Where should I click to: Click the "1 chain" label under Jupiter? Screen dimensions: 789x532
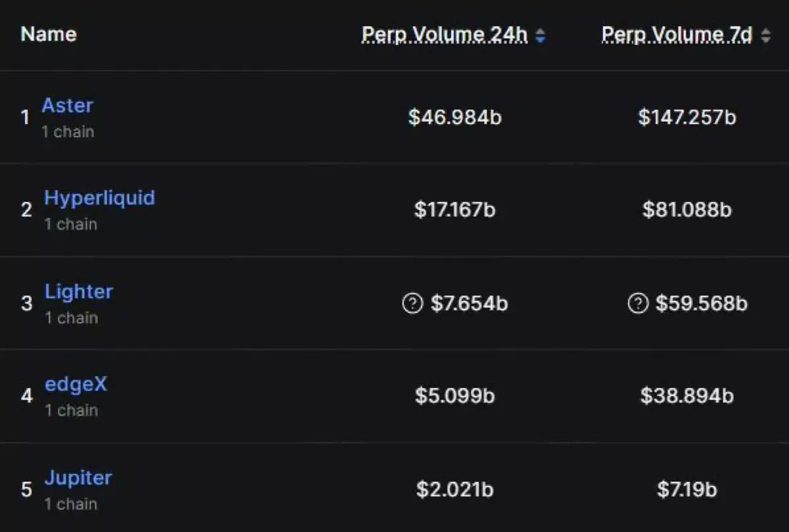pyautogui.click(x=70, y=504)
